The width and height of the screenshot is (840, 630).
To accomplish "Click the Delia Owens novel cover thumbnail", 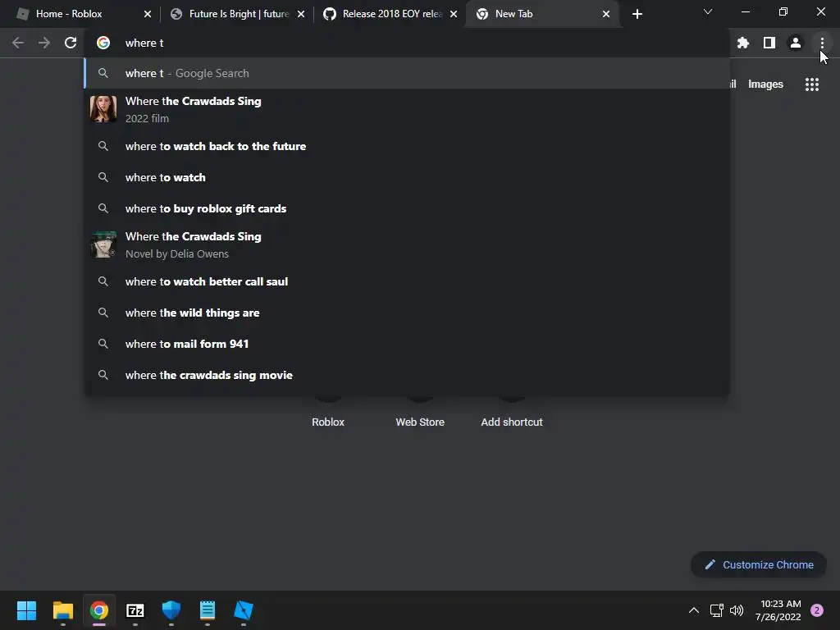I will [103, 244].
